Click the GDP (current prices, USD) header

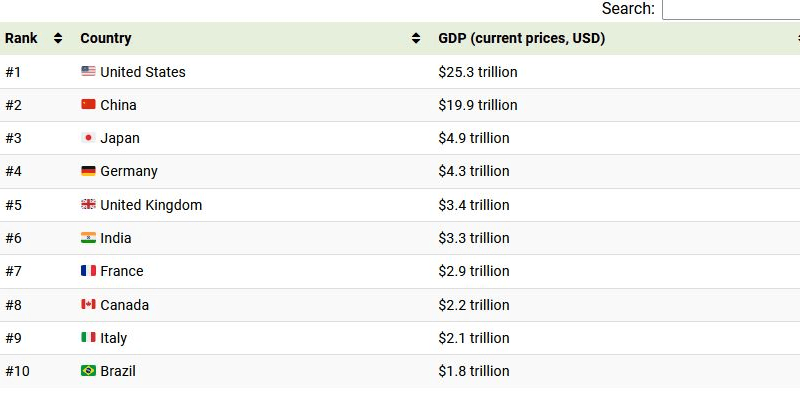point(521,38)
